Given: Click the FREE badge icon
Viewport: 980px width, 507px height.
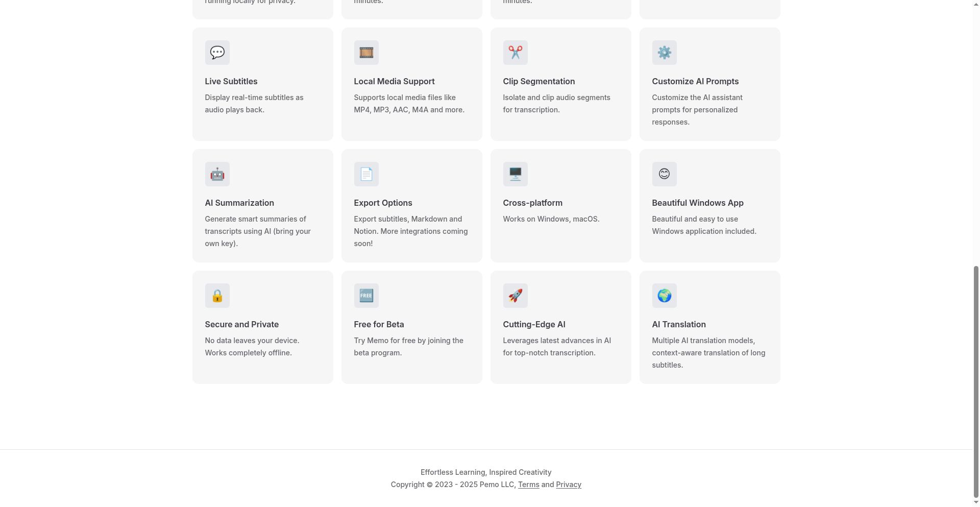Looking at the screenshot, I should (x=366, y=296).
